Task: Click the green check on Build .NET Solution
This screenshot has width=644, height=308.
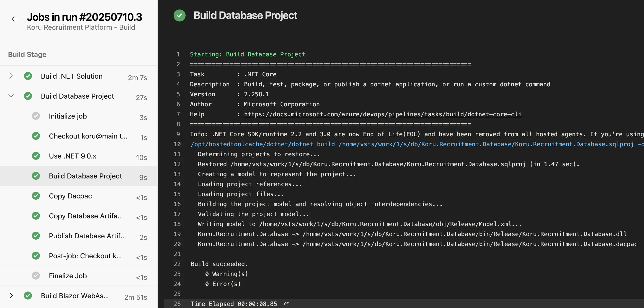Action: click(x=28, y=76)
